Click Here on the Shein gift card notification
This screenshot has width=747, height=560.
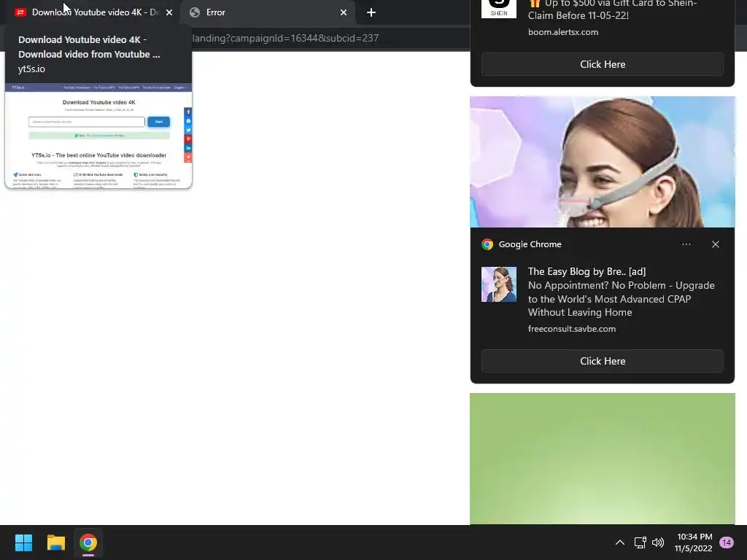[602, 64]
